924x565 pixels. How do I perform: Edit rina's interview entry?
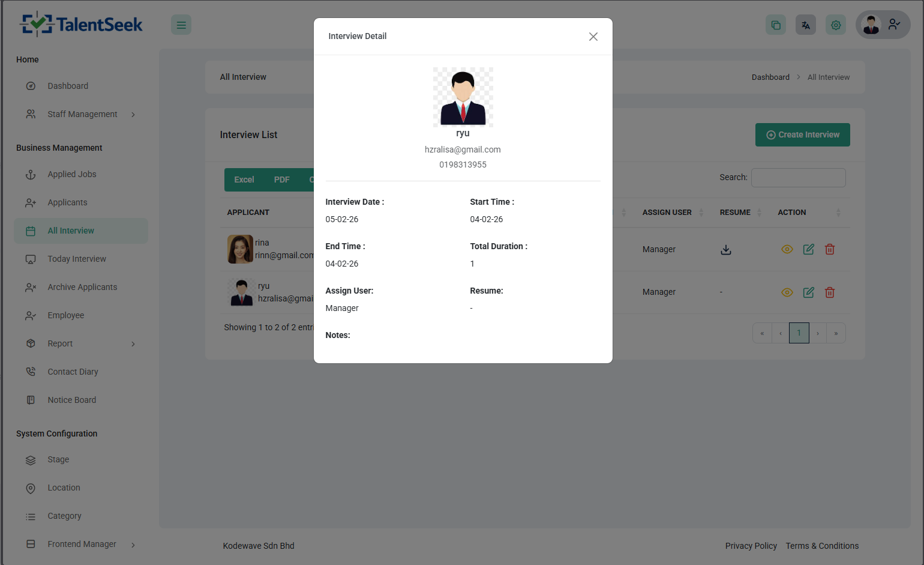point(808,249)
